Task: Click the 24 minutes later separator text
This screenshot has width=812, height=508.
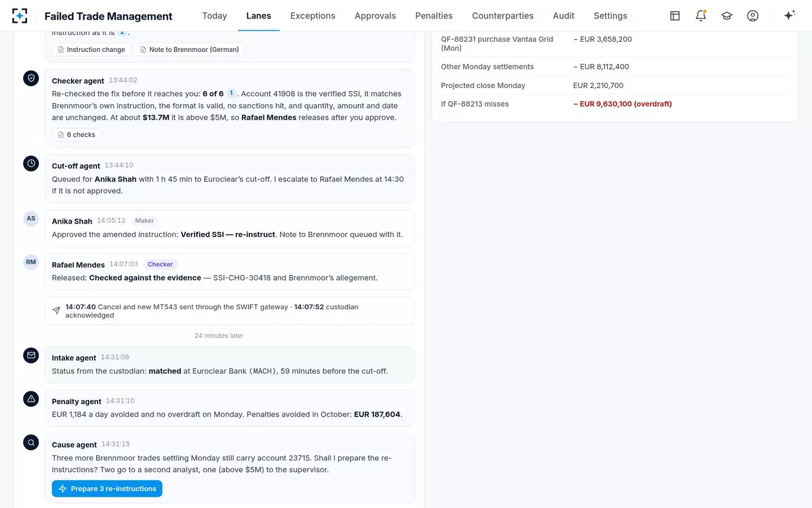Action: (219, 336)
